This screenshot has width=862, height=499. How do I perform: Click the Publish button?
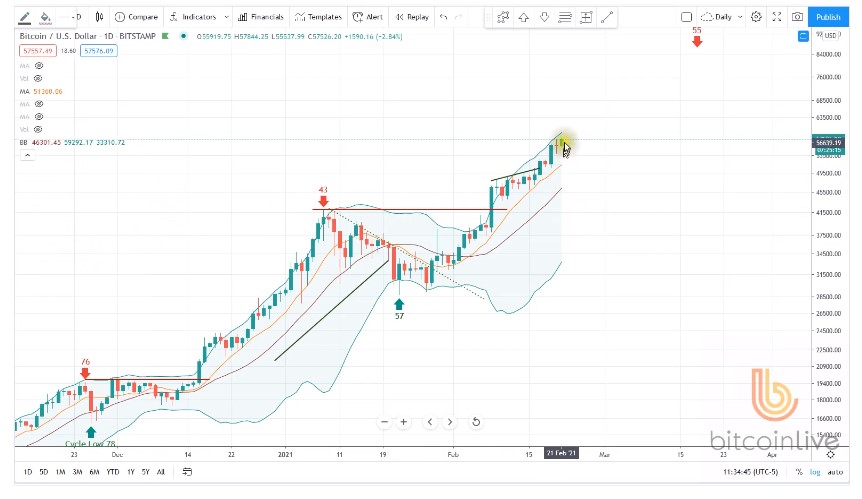828,17
